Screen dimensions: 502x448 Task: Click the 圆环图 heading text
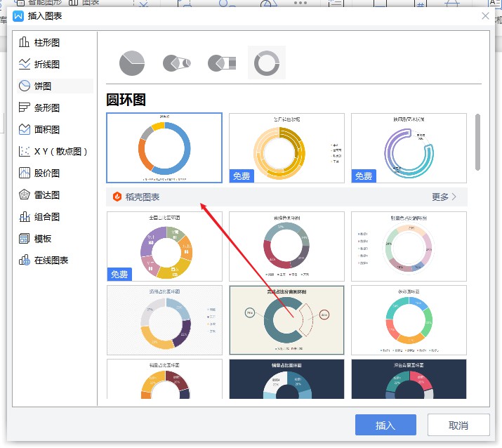coord(126,100)
